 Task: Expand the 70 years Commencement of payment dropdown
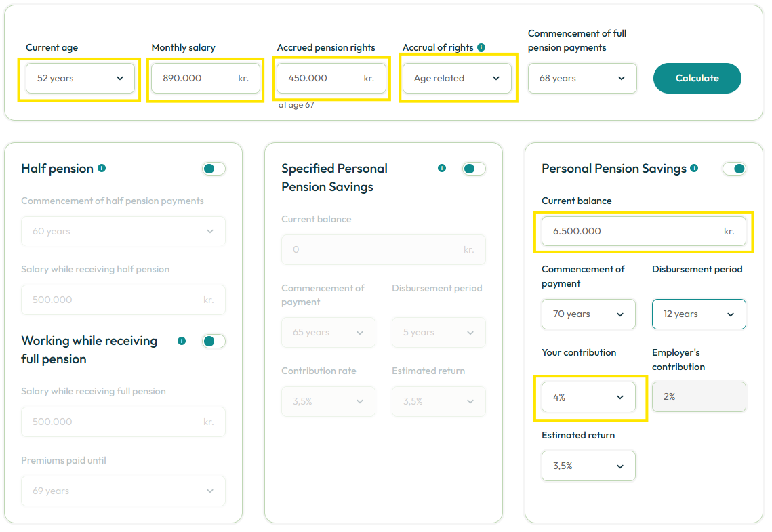point(588,314)
